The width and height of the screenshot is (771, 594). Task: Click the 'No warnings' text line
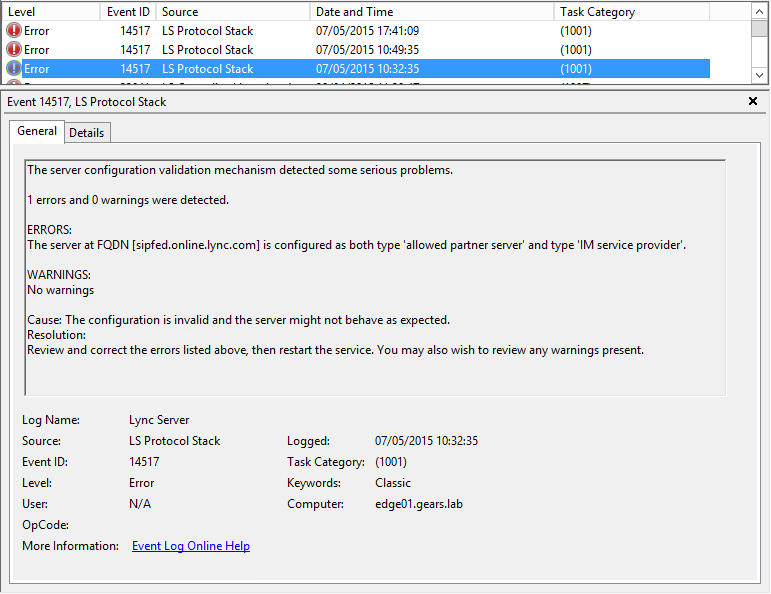[x=60, y=290]
